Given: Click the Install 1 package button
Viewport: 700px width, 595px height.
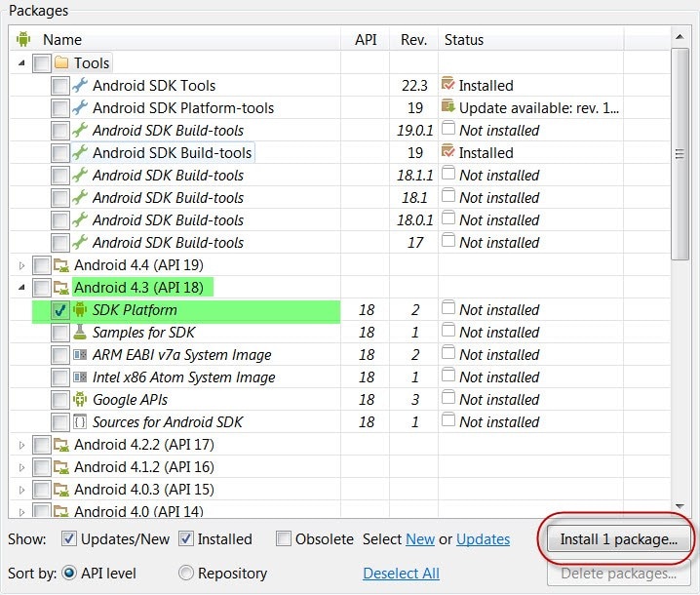Looking at the screenshot, I should 618,539.
